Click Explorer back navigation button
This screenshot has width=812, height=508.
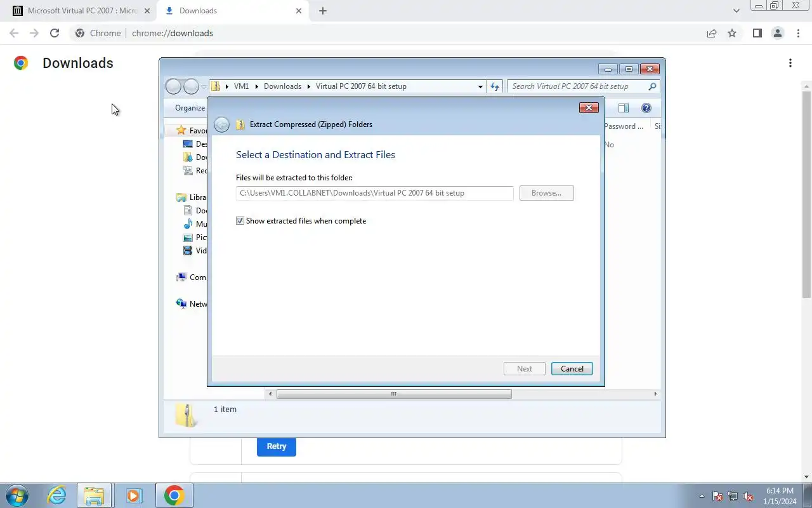tap(173, 86)
